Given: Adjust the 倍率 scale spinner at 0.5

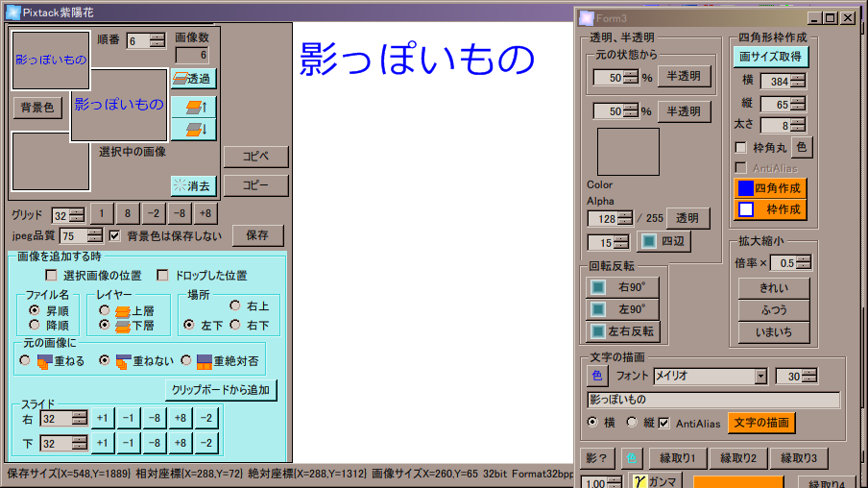Looking at the screenshot, I should tap(804, 262).
